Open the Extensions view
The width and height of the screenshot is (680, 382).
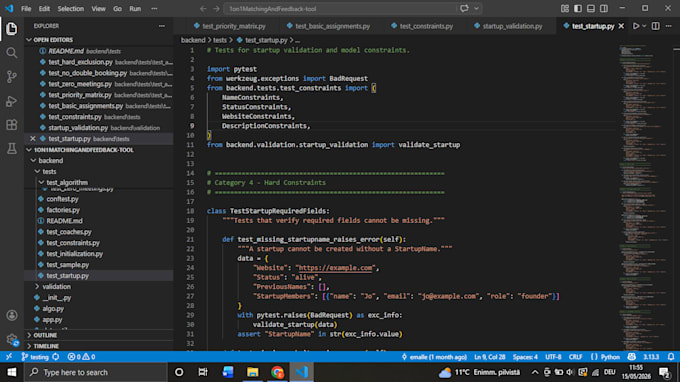point(12,125)
